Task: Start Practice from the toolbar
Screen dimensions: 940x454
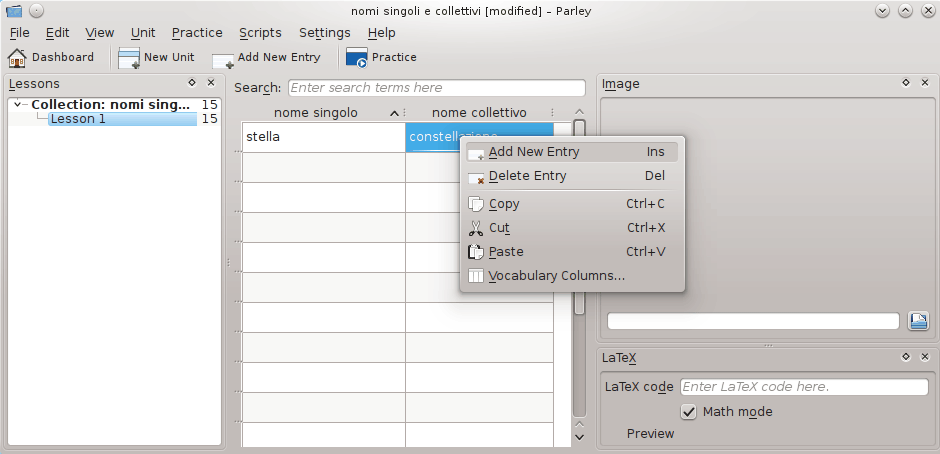Action: pos(357,58)
